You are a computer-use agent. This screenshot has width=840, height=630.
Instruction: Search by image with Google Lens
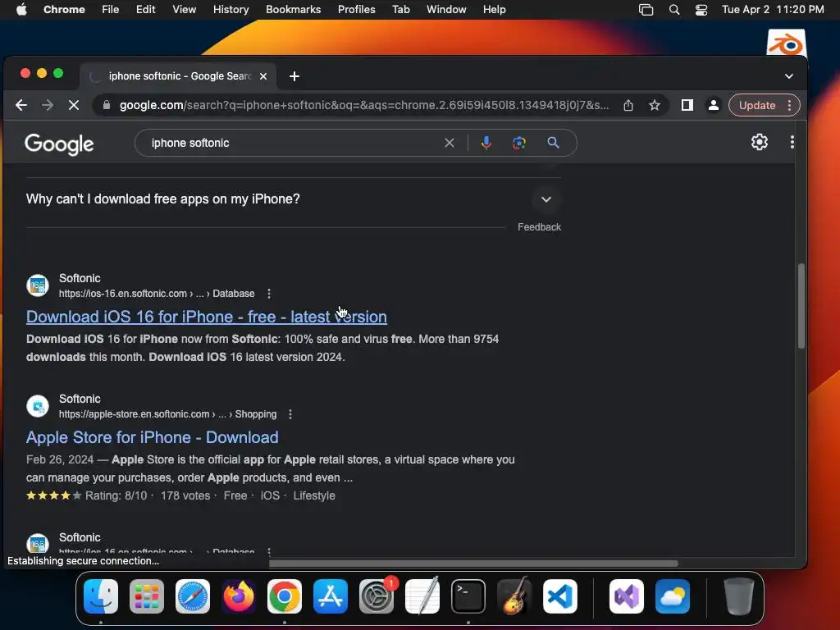519,143
